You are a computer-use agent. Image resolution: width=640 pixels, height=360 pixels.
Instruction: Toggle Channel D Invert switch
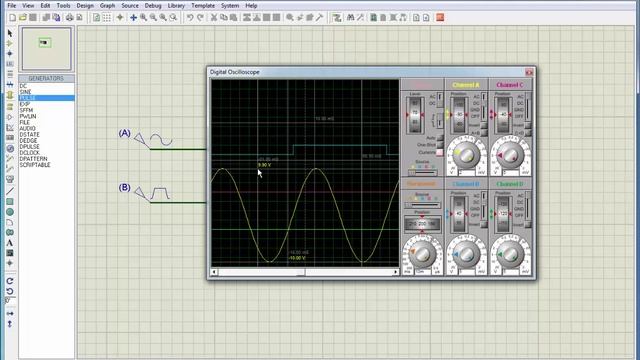click(x=528, y=224)
